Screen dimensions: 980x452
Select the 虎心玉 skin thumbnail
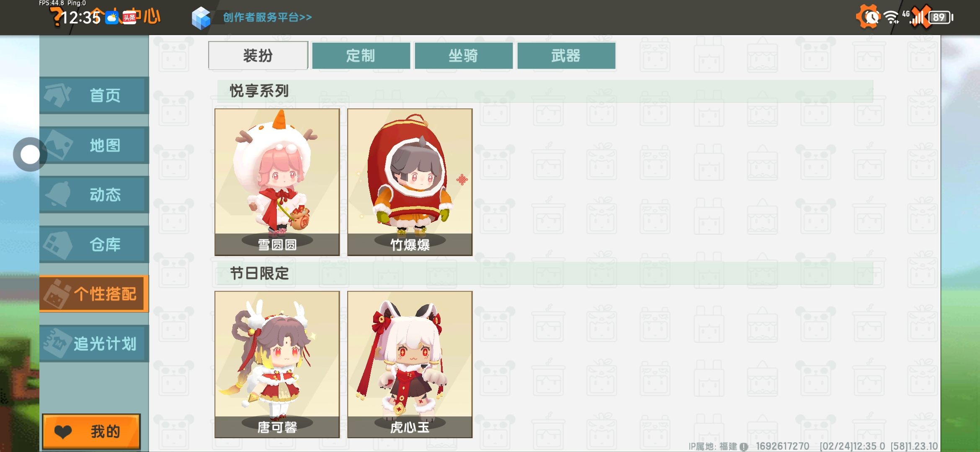[x=410, y=365]
